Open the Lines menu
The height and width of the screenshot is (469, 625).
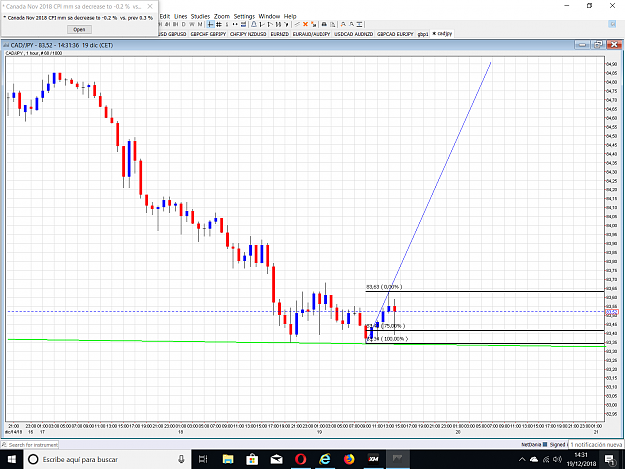click(x=181, y=16)
